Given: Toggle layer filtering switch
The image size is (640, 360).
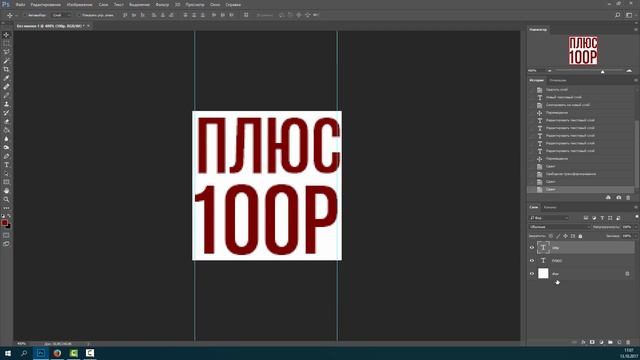Looking at the screenshot, I should (x=636, y=217).
